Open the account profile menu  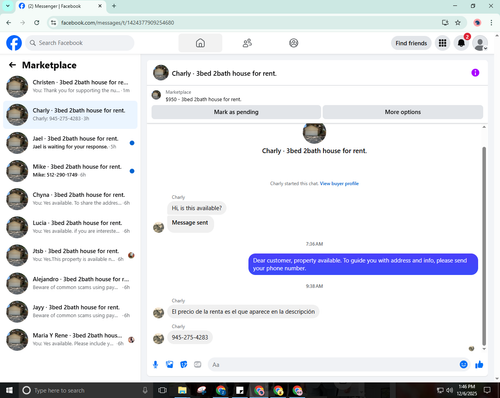(x=480, y=43)
